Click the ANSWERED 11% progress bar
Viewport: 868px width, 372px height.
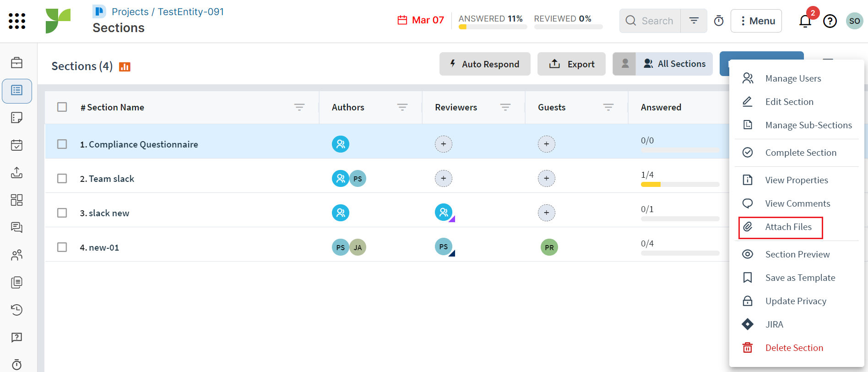click(493, 27)
